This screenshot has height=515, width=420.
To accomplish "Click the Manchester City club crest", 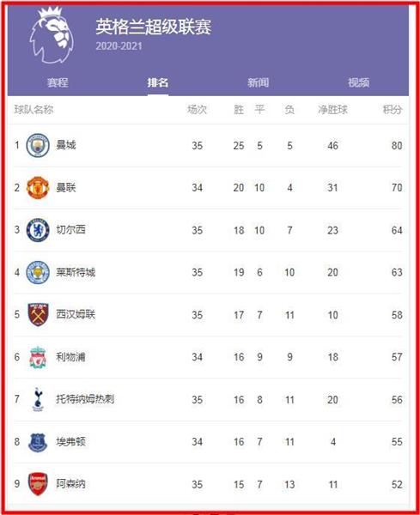I will tap(38, 145).
